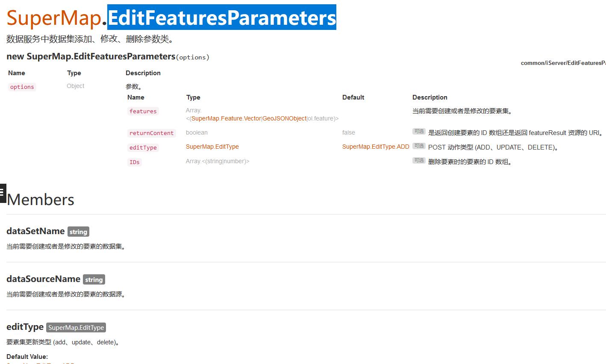Viewport: 606px width, 364px height.
Task: Click the IDs parameter name
Action: click(x=135, y=162)
